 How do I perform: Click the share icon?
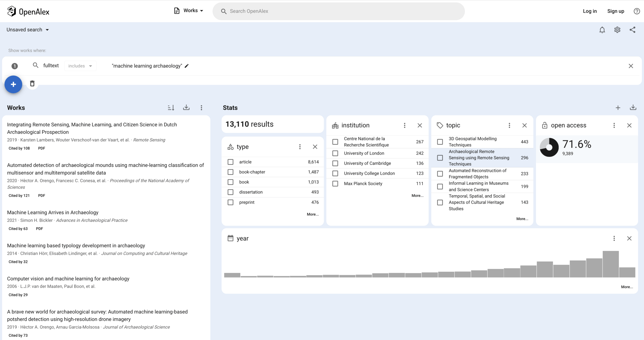[632, 30]
